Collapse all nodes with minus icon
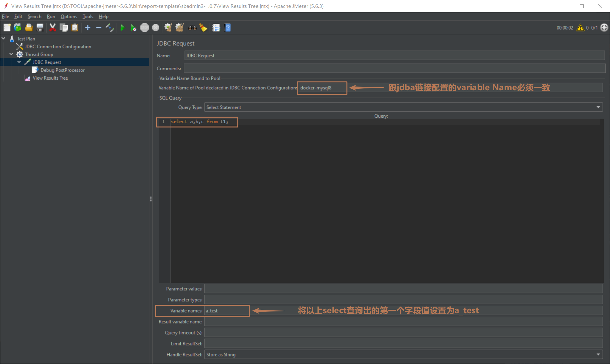Screen dimensions: 610x364 coord(98,28)
